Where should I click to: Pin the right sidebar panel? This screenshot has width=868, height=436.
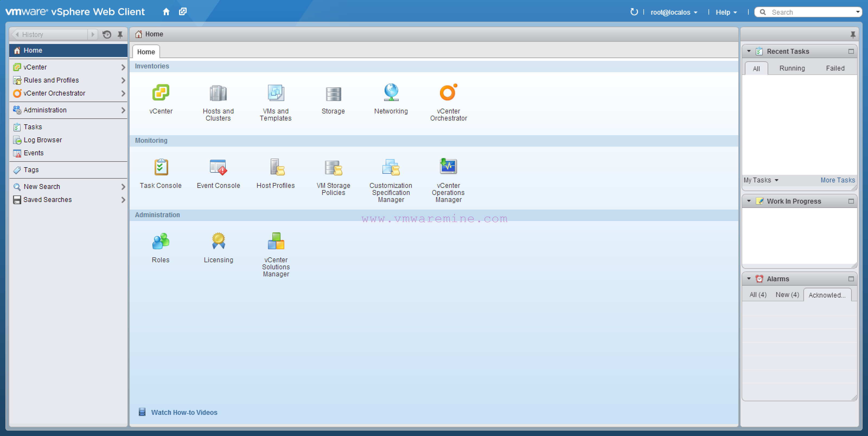(x=853, y=34)
